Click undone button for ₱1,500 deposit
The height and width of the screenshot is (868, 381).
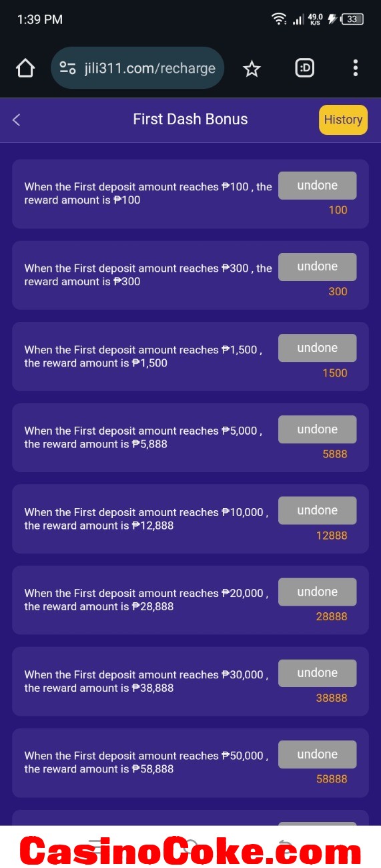click(318, 348)
